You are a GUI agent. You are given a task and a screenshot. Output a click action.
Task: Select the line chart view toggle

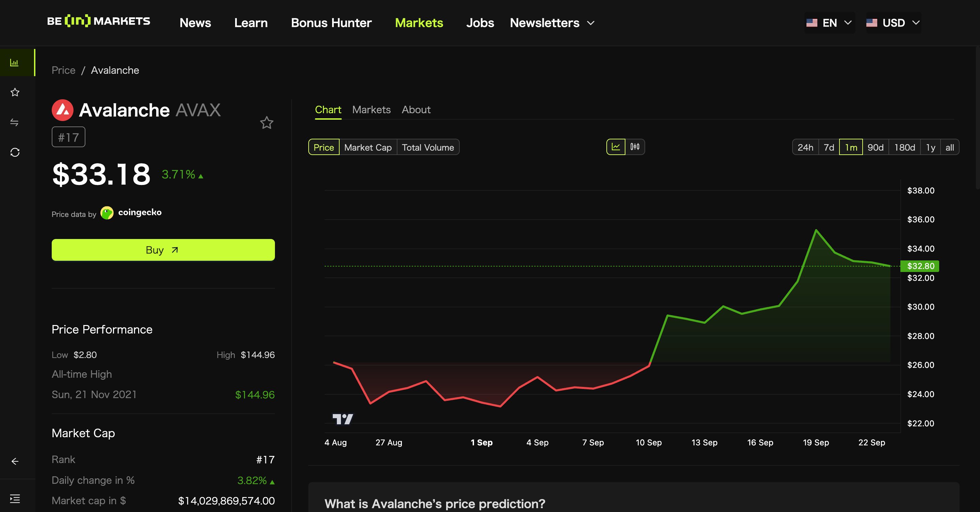pos(616,147)
